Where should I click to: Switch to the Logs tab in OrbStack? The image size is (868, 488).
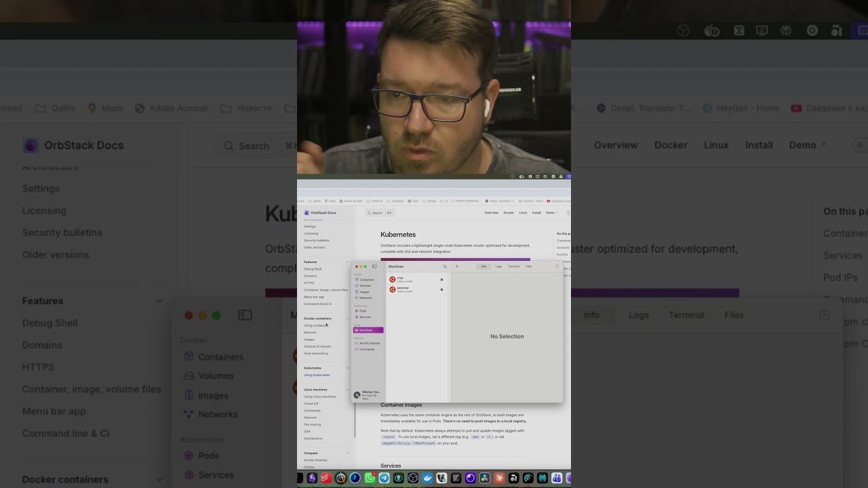click(x=498, y=266)
